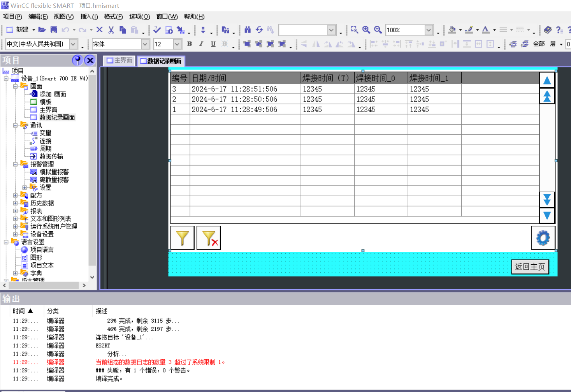The height and width of the screenshot is (392, 571).
Task: Click the Open project folder icon
Action: coord(42,30)
